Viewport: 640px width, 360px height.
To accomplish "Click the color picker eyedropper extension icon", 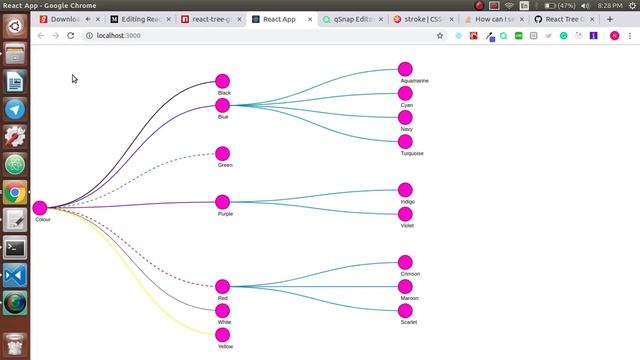I will [x=490, y=36].
